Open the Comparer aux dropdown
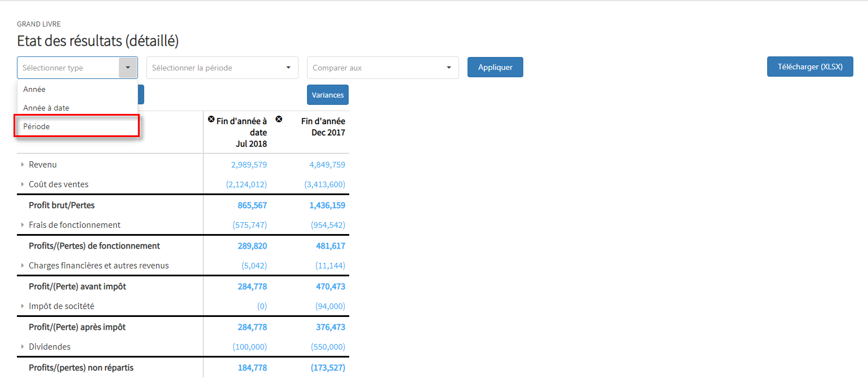 pos(382,68)
